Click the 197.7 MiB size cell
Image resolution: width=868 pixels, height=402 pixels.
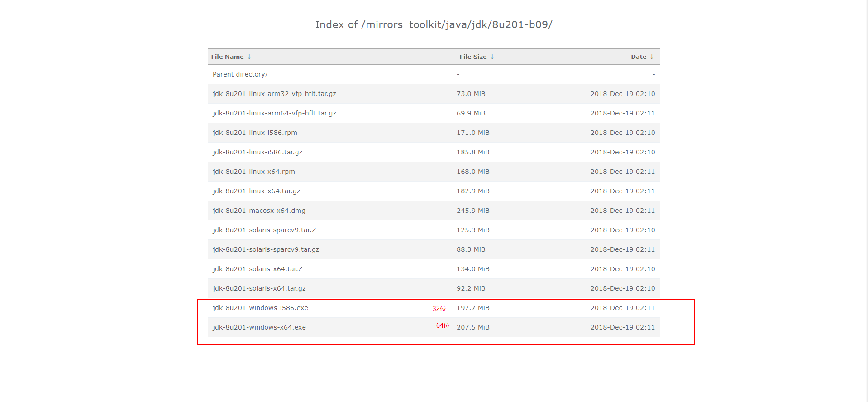(473, 308)
